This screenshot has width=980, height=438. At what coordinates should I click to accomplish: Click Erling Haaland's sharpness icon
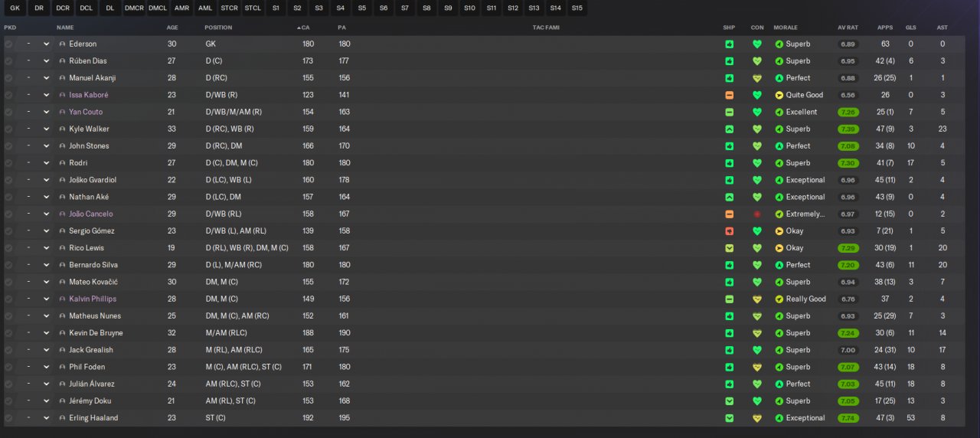coord(730,418)
